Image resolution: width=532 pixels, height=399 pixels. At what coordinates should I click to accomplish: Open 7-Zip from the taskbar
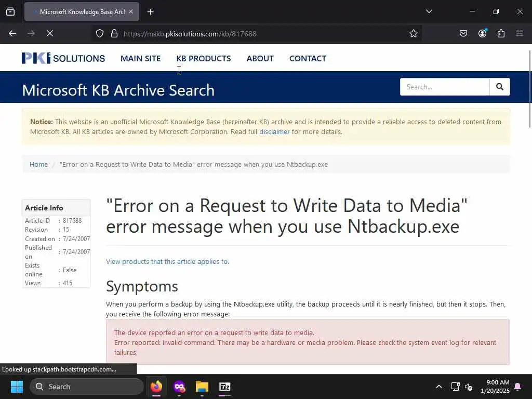click(224, 387)
